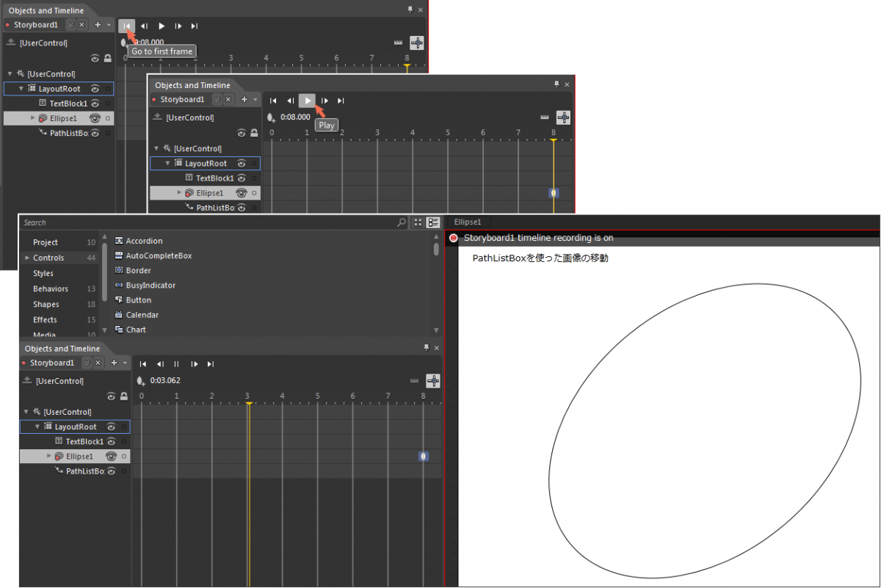Screen dimensions: 881x588
Task: Switch Assets panel to grid view
Action: point(418,222)
